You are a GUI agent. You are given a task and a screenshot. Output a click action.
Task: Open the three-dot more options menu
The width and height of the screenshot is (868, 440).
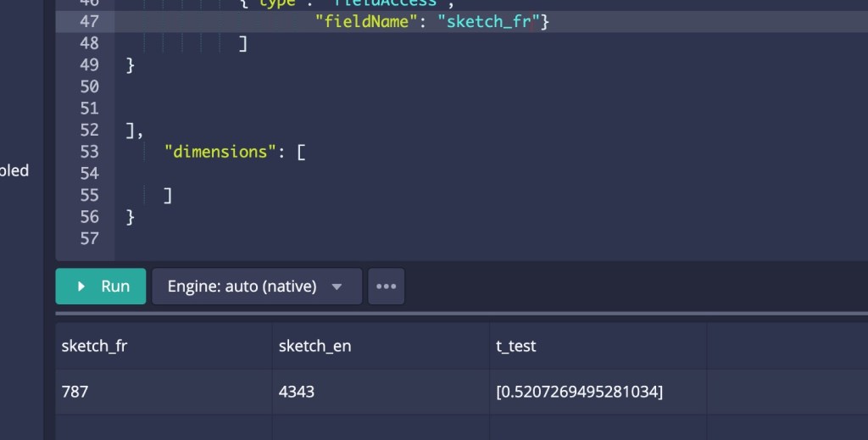coord(386,287)
